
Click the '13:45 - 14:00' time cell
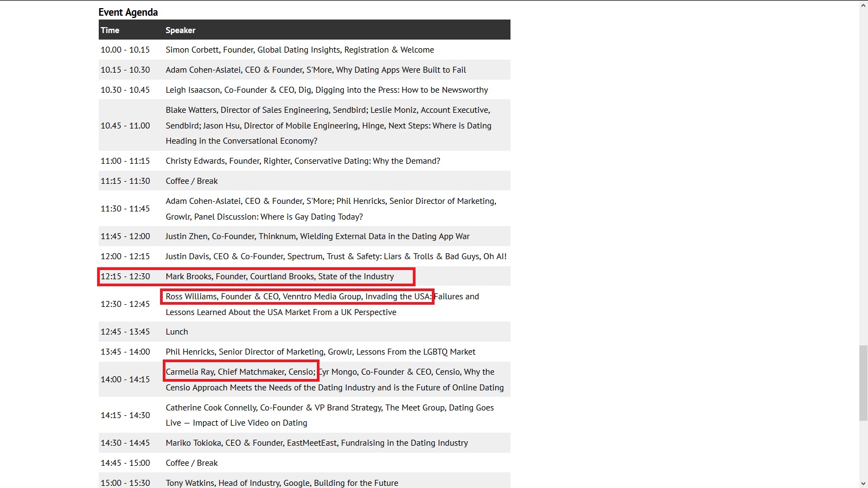pyautogui.click(x=125, y=352)
